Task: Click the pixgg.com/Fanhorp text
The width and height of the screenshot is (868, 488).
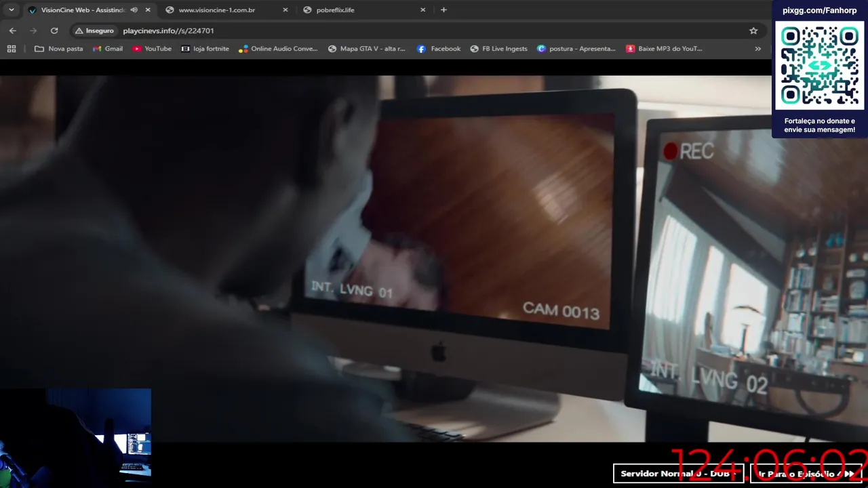Action: 819,10
